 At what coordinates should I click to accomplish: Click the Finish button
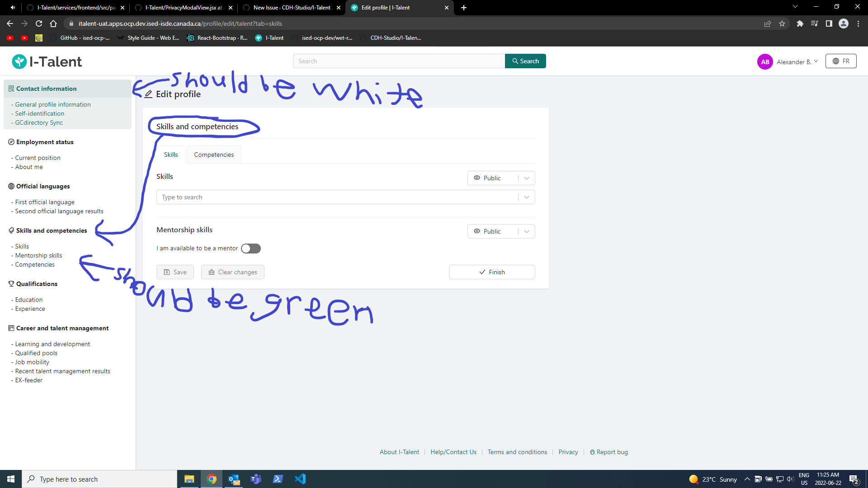pos(492,272)
